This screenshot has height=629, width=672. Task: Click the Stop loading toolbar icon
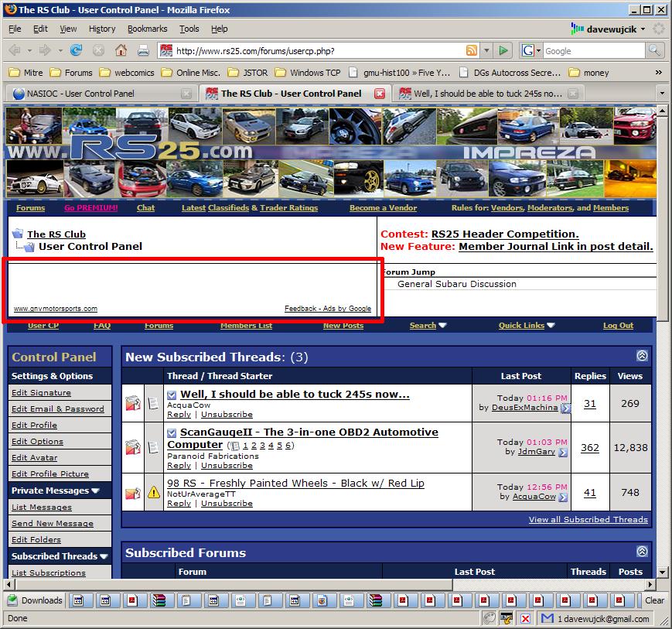click(98, 50)
